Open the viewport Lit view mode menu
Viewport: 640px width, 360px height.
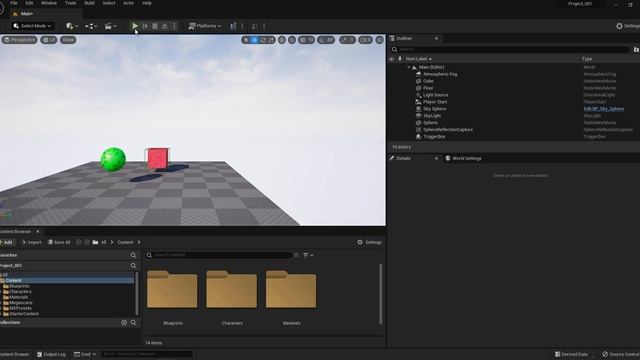coord(49,40)
